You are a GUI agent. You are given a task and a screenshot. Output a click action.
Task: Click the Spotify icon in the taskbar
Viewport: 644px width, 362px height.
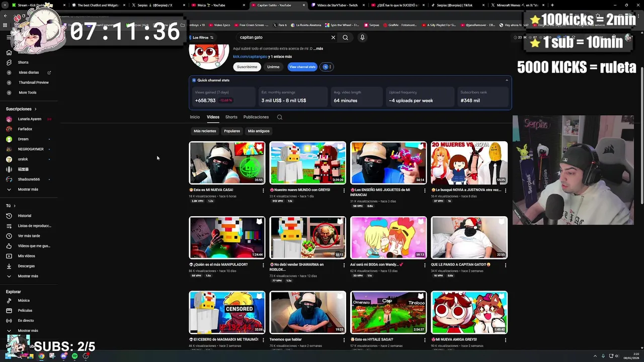74,356
